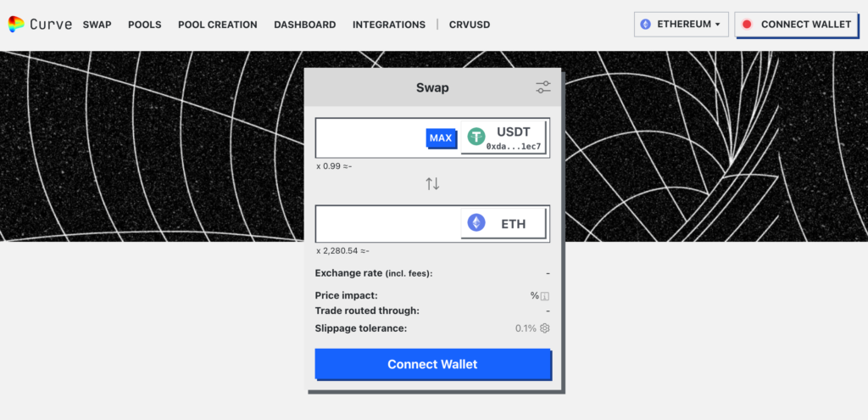This screenshot has width=868, height=420.
Task: Click the 0.1% slippage value
Action: click(x=526, y=328)
